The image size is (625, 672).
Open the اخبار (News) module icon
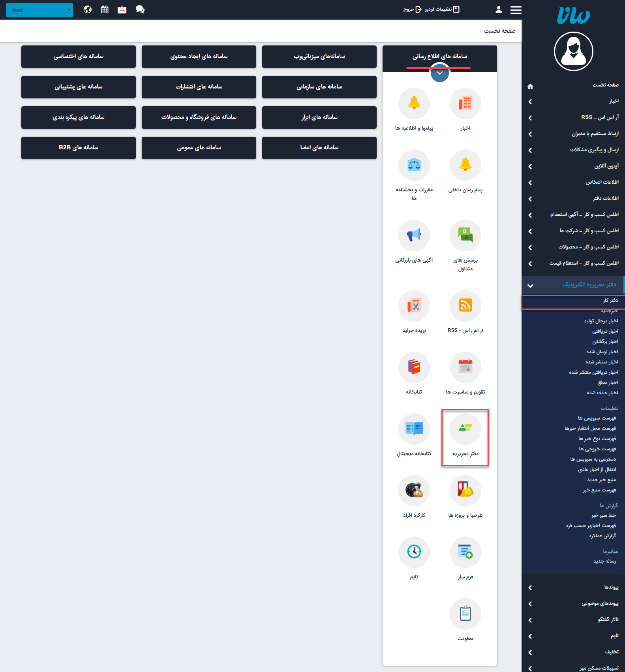pyautogui.click(x=465, y=104)
